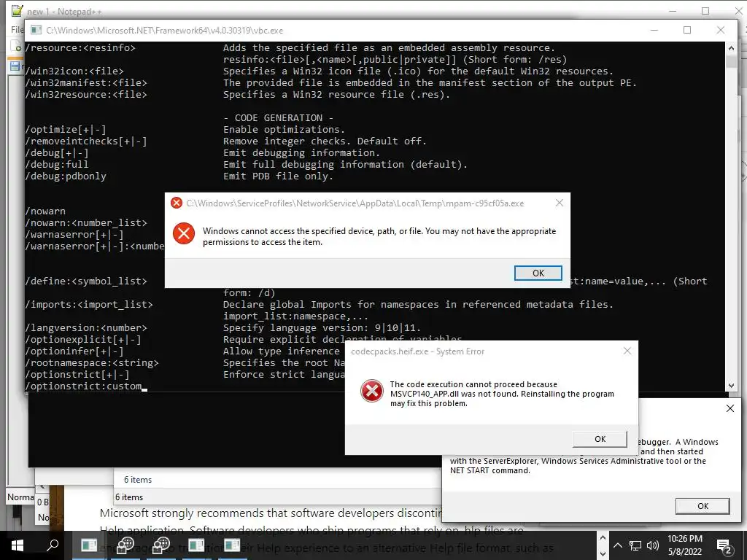Click OK in codecpacks.heif.exe System Error dialog

(x=600, y=438)
